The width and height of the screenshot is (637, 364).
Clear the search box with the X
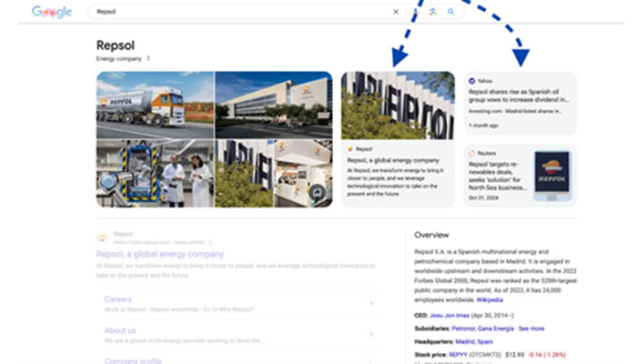point(395,12)
